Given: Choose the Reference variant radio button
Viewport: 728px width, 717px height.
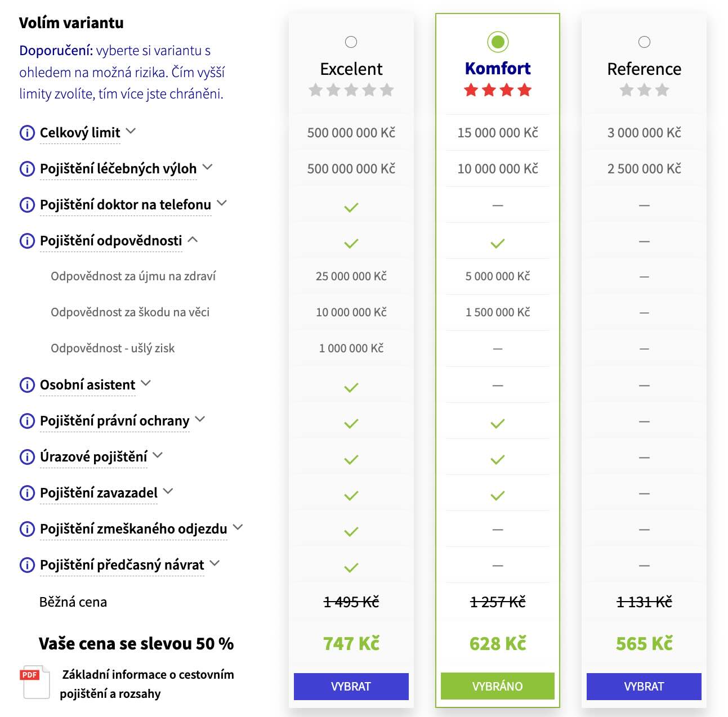Looking at the screenshot, I should click(644, 42).
